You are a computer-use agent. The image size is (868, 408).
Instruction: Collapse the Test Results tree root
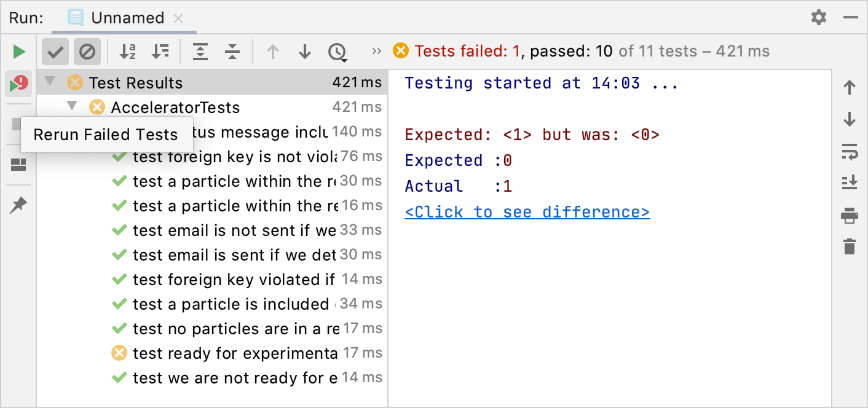point(50,82)
